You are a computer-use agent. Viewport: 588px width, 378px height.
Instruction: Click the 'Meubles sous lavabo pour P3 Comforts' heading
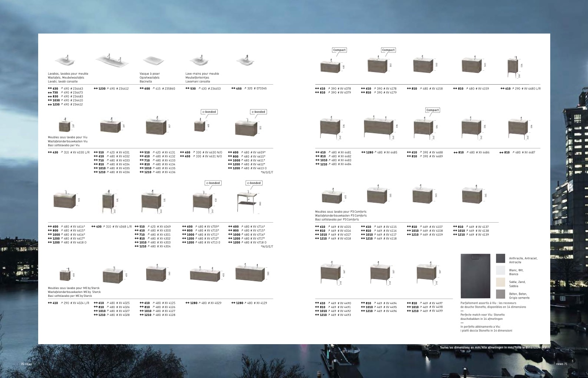pos(341,211)
